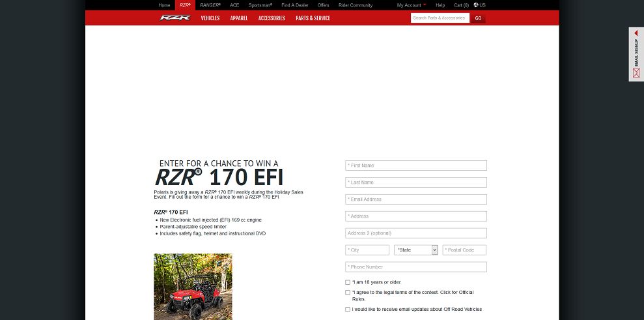Click 'New Electronic fuel injected' bullet text
644x320 pixels.
[x=211, y=220]
